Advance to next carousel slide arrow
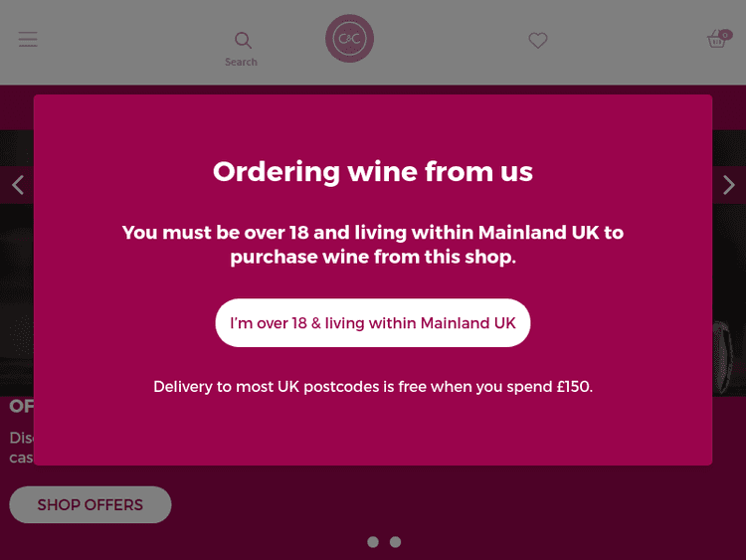The height and width of the screenshot is (560, 746). pyautogui.click(x=729, y=185)
